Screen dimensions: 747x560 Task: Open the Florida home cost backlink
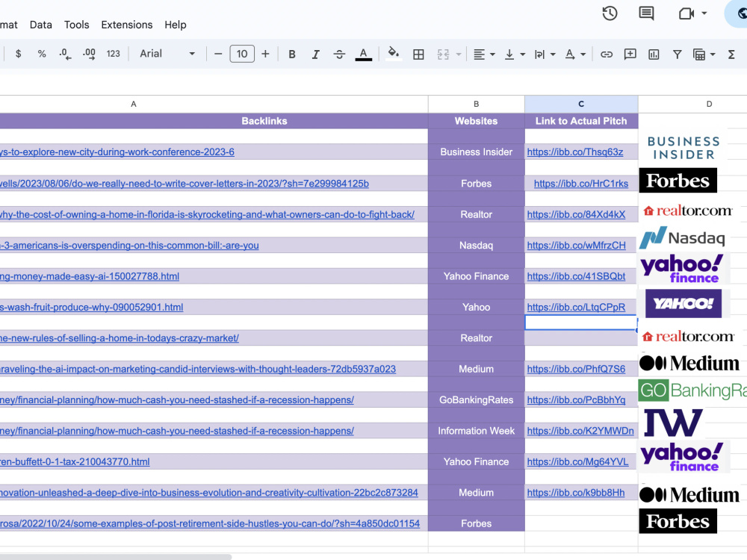tap(207, 214)
